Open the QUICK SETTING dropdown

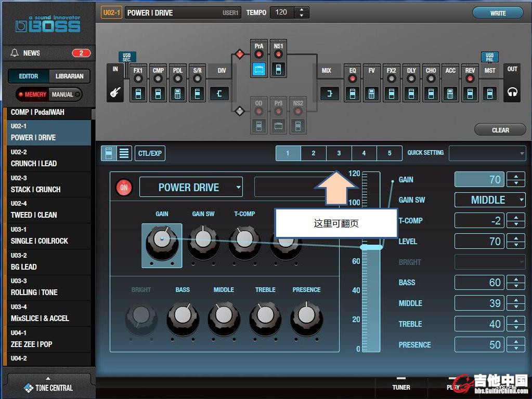click(x=487, y=153)
